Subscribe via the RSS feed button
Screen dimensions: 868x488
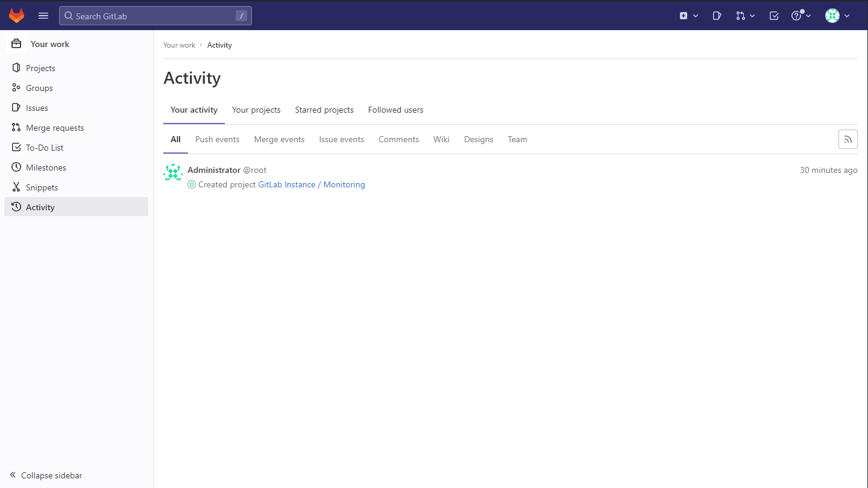pyautogui.click(x=848, y=139)
